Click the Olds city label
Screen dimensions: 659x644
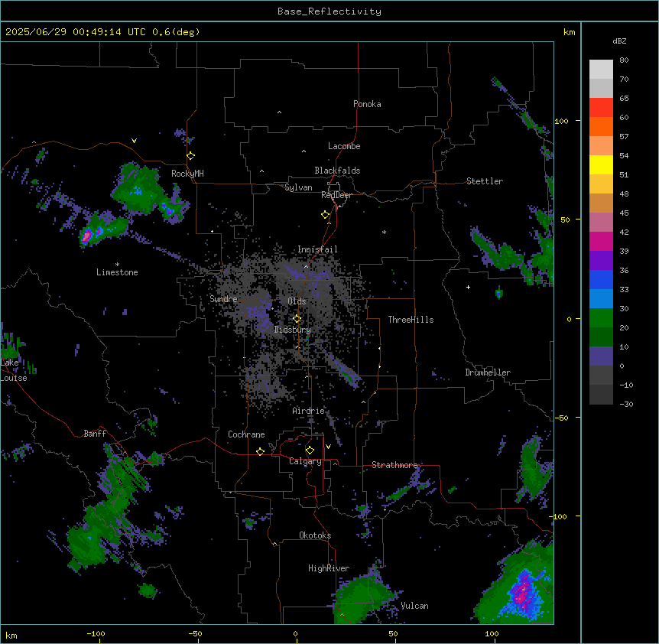tap(297, 301)
